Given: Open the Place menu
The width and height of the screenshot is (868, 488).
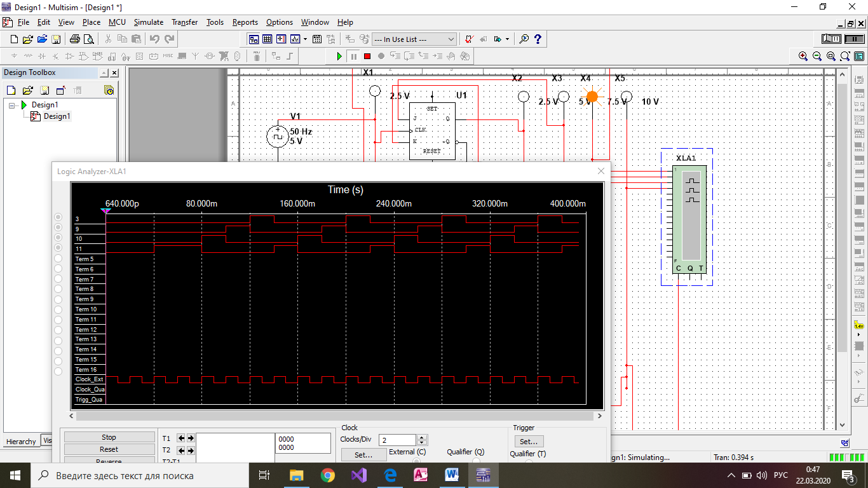Looking at the screenshot, I should point(92,22).
